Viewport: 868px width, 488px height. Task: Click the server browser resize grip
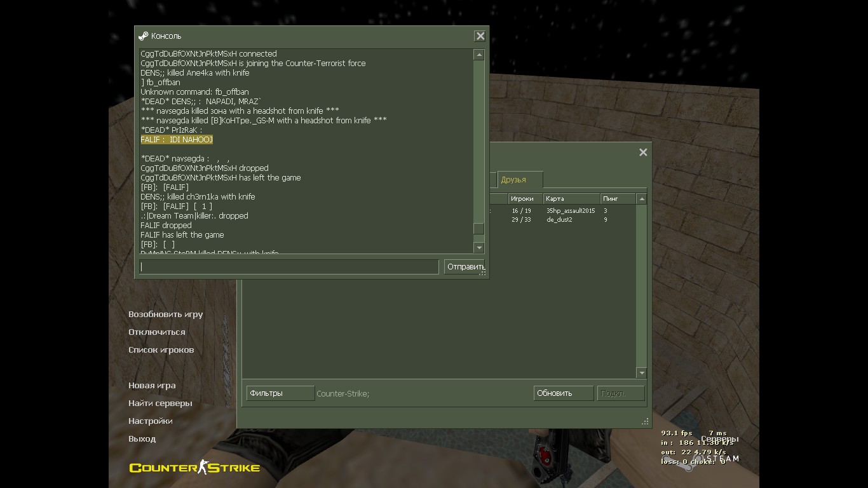pos(646,421)
